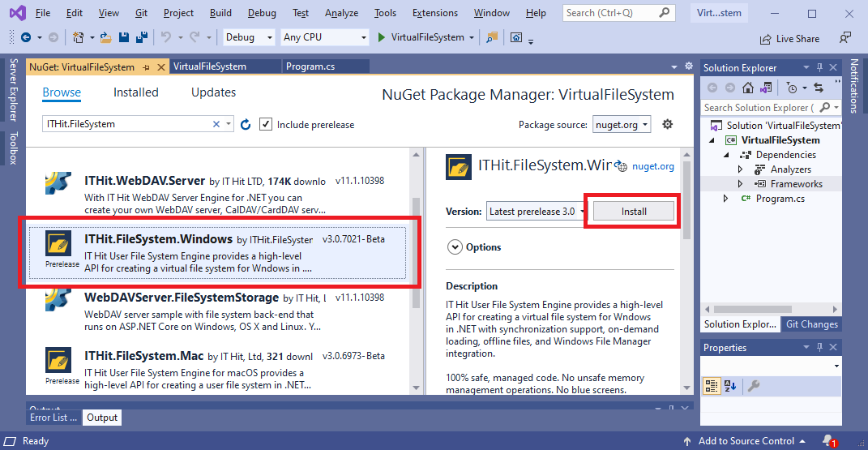Pin the NuGet: VirtualFileSystem tab
The image size is (868, 450).
pyautogui.click(x=147, y=66)
